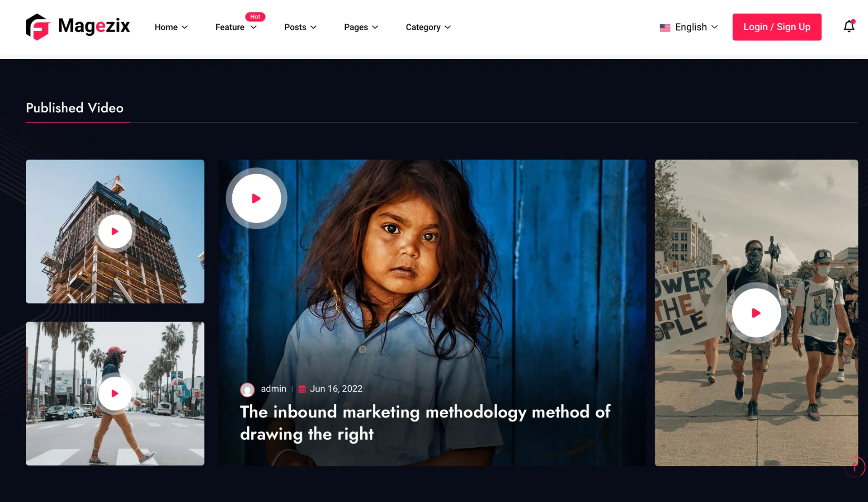Click the scroll-to-top arrow icon
868x502 pixels.
(854, 467)
